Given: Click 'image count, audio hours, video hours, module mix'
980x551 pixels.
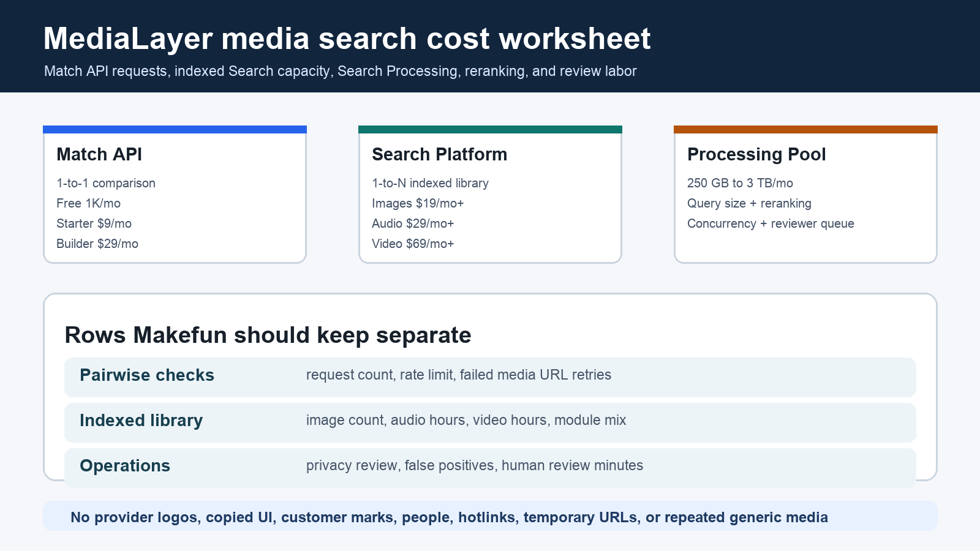Looking at the screenshot, I should (x=466, y=420).
